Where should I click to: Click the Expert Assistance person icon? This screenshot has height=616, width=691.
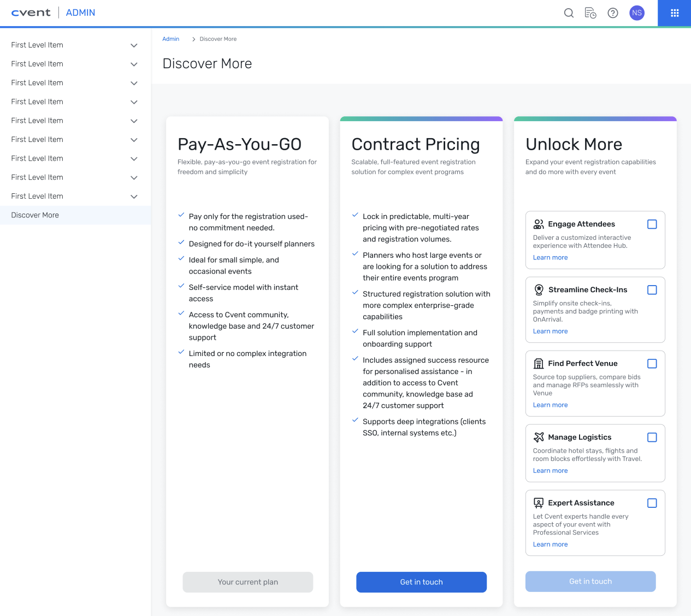(539, 503)
